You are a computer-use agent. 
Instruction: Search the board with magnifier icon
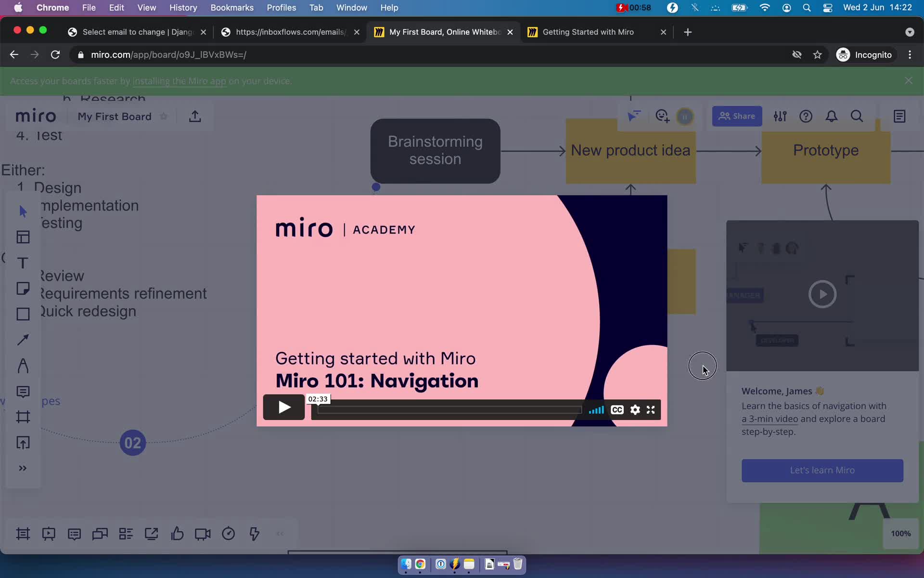pos(857,116)
